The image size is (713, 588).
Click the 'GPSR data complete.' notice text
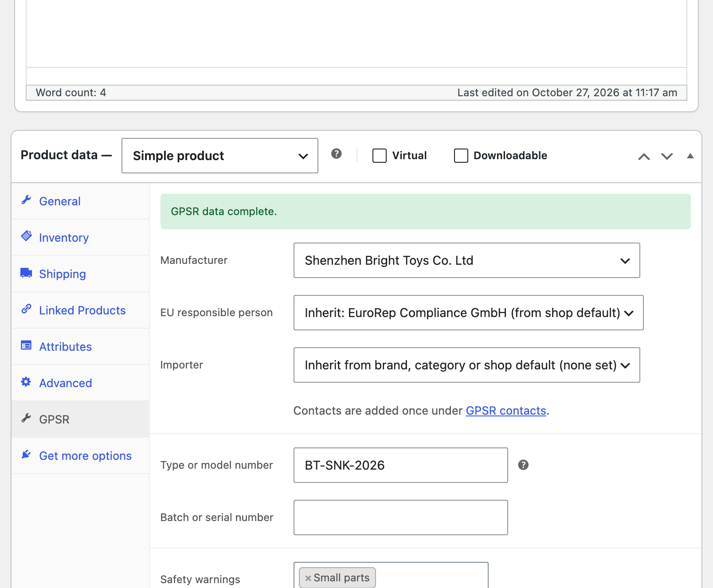tap(224, 212)
